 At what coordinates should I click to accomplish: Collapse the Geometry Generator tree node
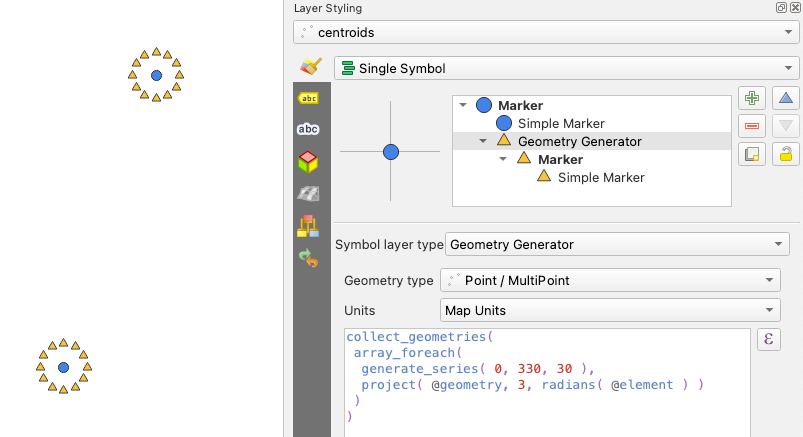482,141
